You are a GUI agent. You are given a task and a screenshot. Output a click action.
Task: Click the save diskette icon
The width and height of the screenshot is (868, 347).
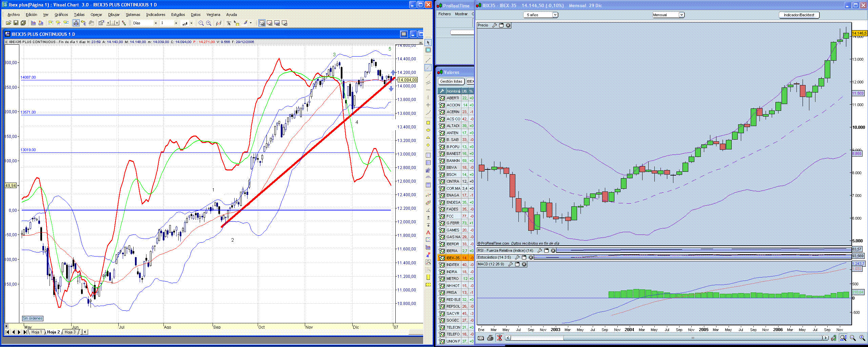[x=16, y=23]
